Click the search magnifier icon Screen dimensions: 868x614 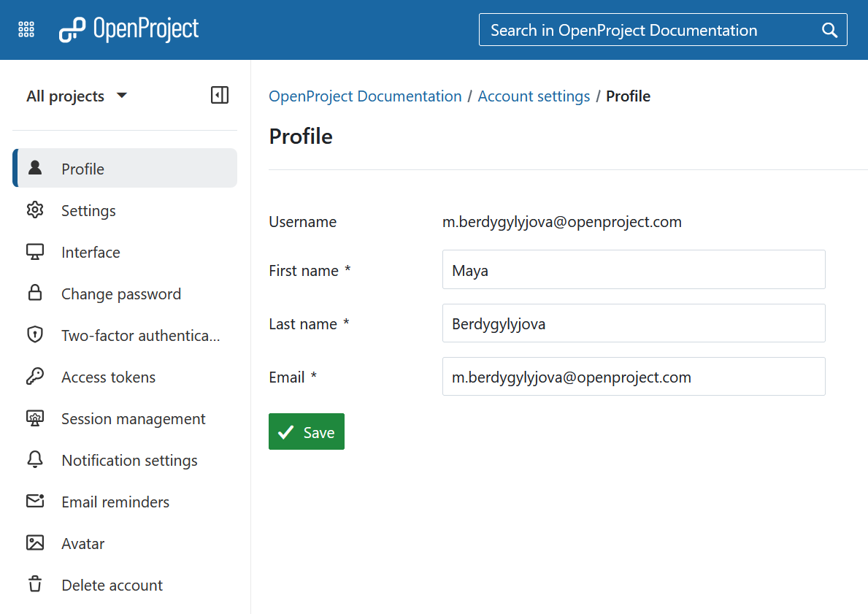click(829, 30)
